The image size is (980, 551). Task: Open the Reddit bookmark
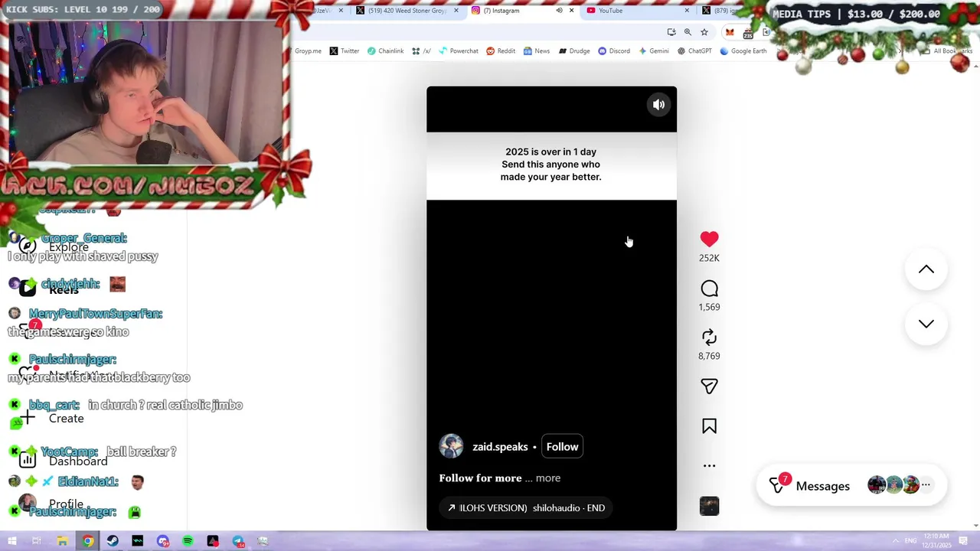click(x=501, y=51)
